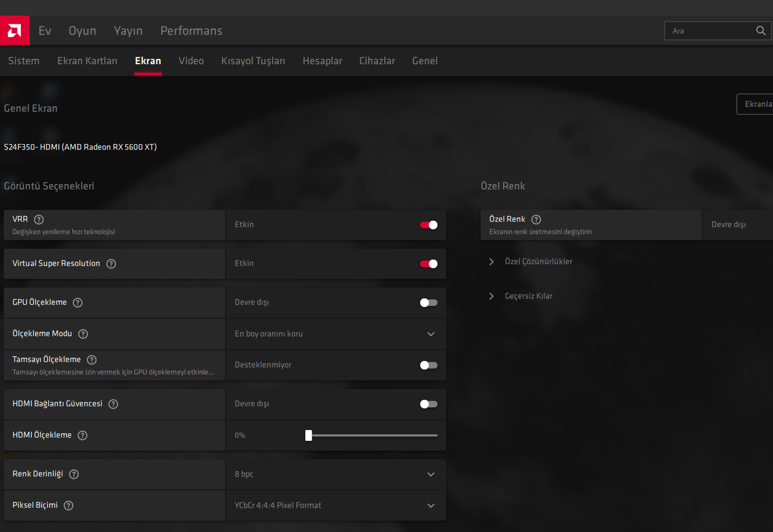The height and width of the screenshot is (532, 773).
Task: Open Ölçekleme Modu dropdown
Action: (x=336, y=334)
